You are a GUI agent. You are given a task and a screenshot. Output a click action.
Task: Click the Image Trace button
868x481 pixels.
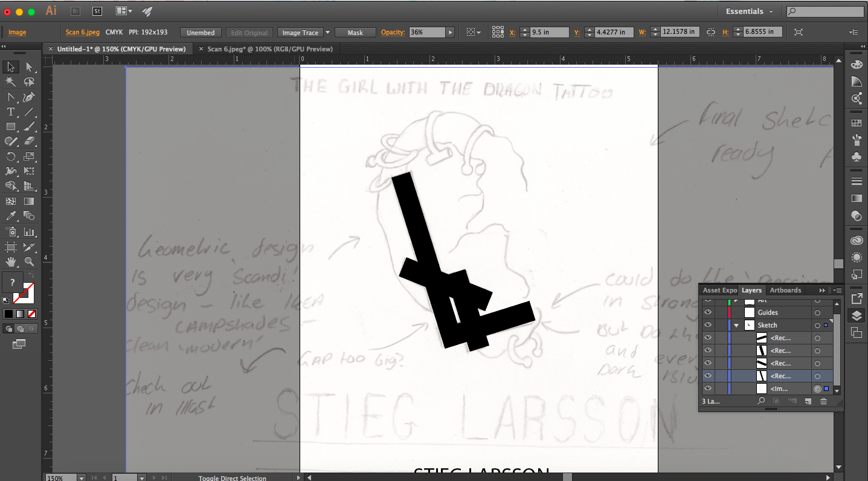pos(300,33)
